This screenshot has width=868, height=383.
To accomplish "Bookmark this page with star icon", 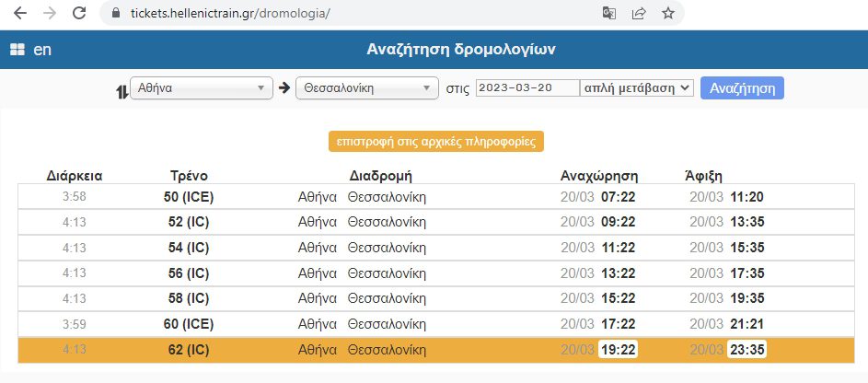I will coord(668,14).
